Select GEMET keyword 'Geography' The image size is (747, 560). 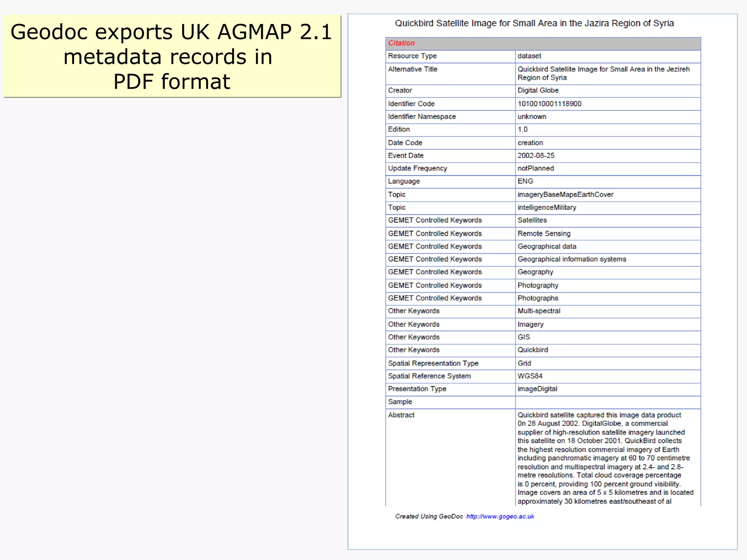coord(535,272)
